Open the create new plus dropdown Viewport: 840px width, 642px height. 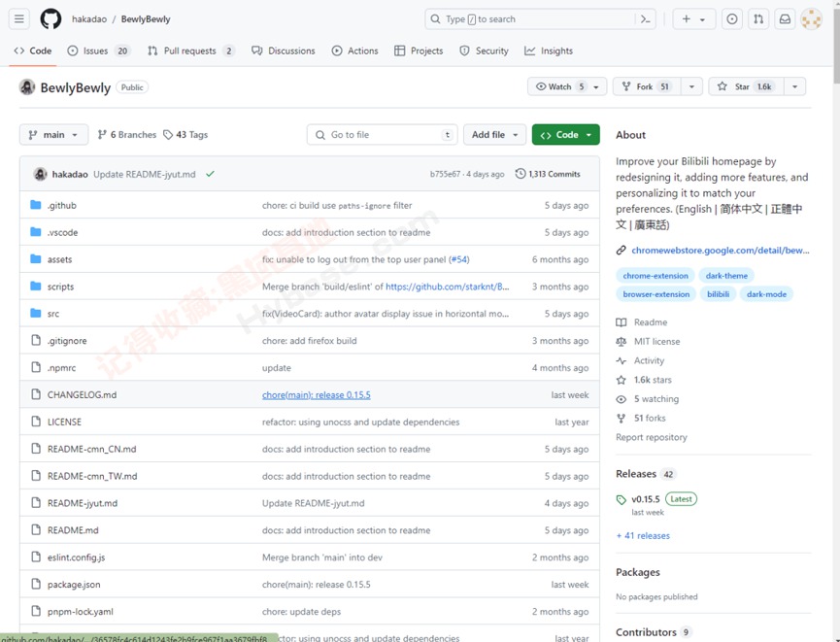pyautogui.click(x=693, y=19)
